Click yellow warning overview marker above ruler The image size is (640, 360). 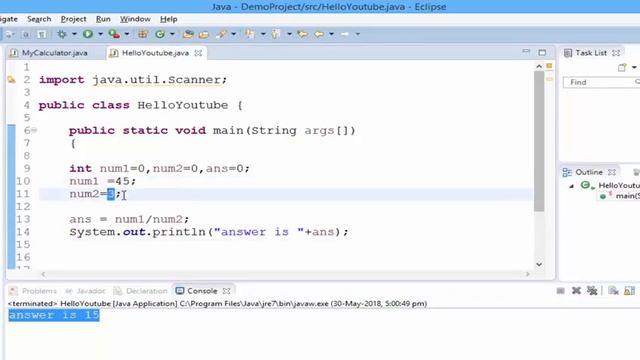click(549, 66)
